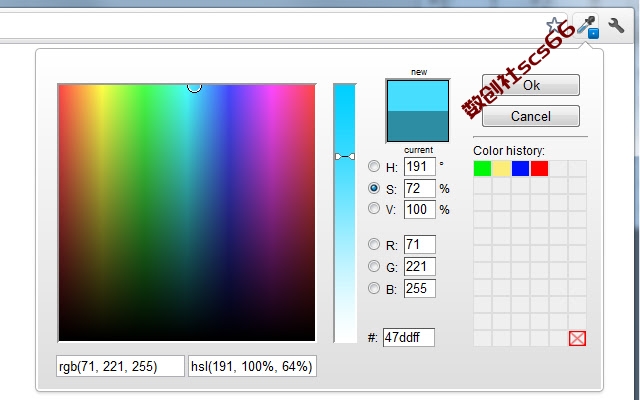
Task: Select the R red channel radio button
Action: [373, 244]
